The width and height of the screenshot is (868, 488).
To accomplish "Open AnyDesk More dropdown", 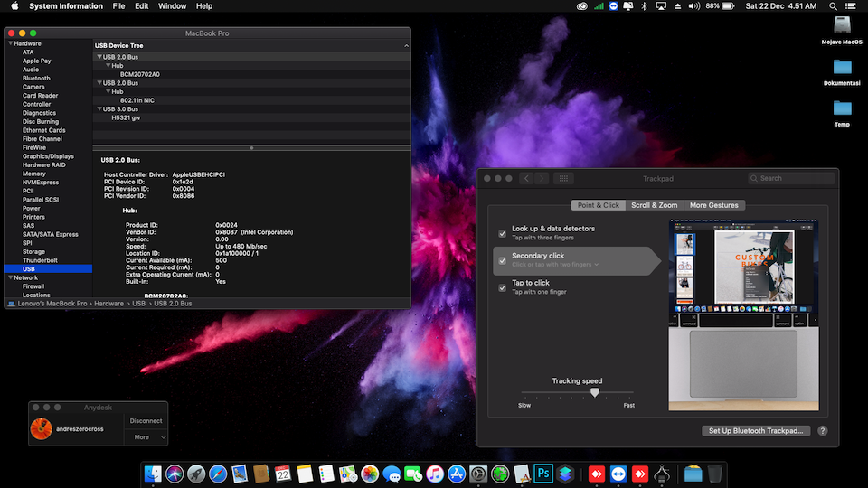I will (146, 437).
